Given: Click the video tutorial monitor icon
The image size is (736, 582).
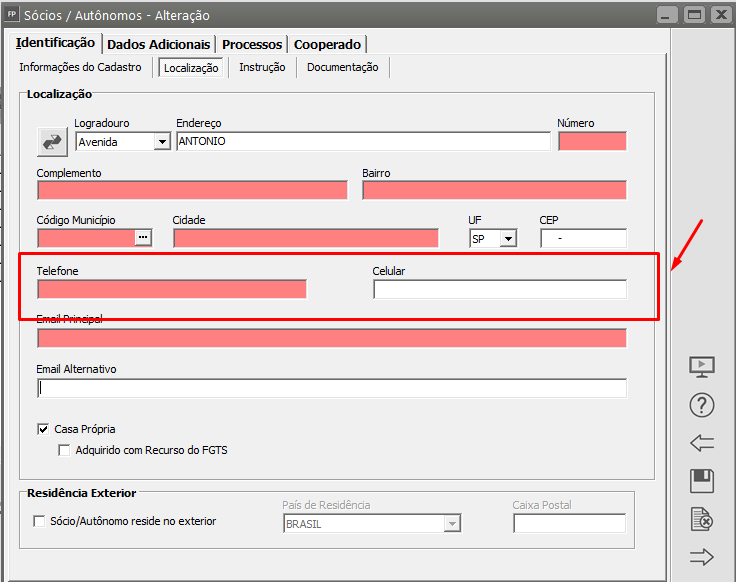Looking at the screenshot, I should [x=702, y=367].
